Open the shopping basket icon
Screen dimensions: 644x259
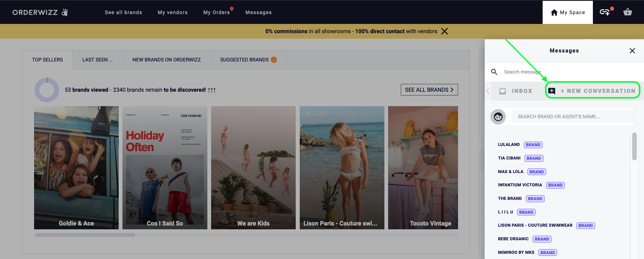tap(628, 12)
